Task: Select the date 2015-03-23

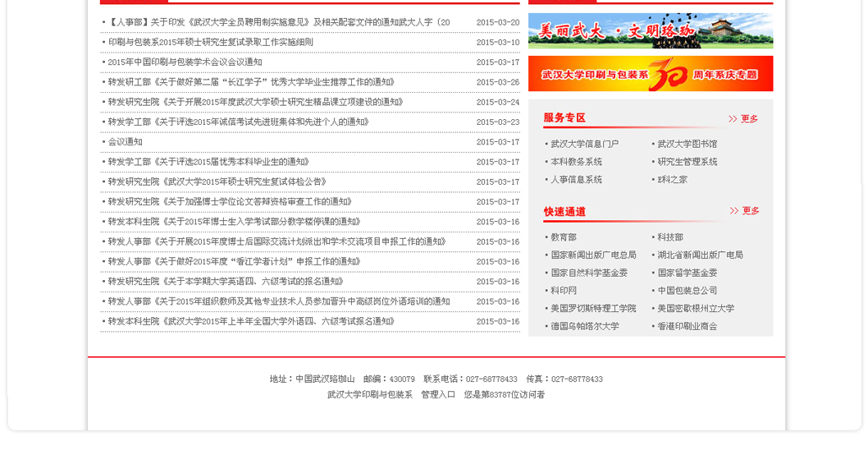Action: [498, 122]
